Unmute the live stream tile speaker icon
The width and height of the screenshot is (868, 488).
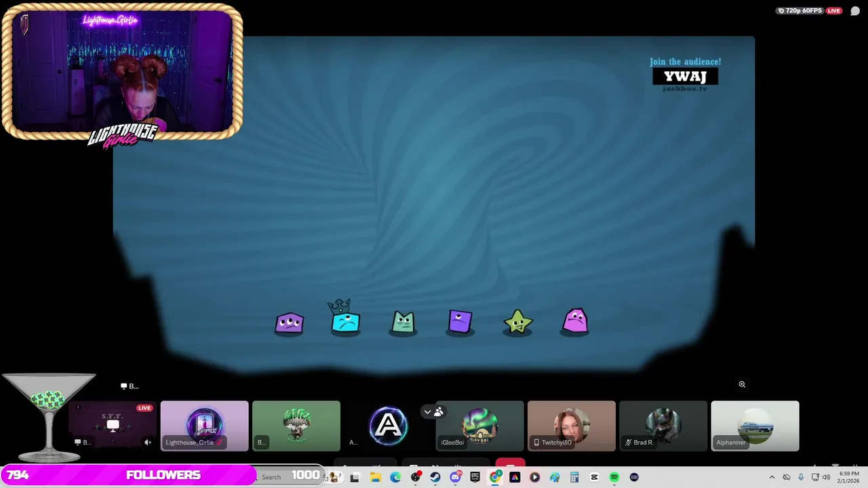click(148, 443)
